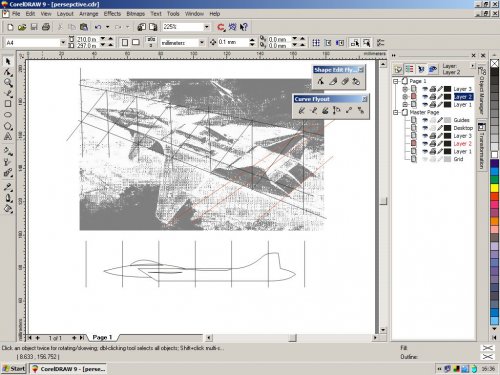The height and width of the screenshot is (375, 500).
Task: Pick the green swatch in color palette
Action: tap(494, 180)
